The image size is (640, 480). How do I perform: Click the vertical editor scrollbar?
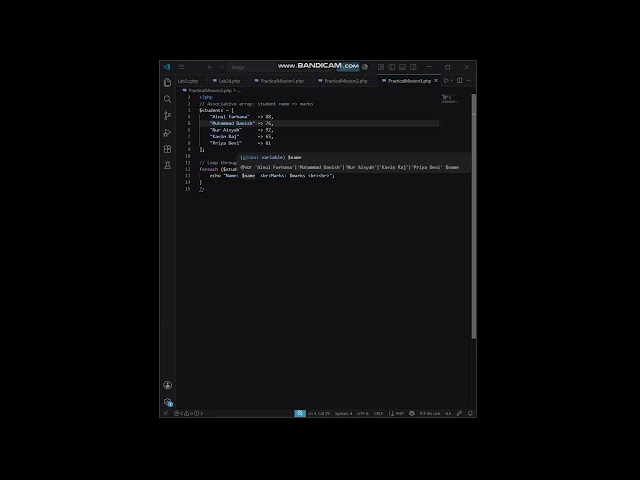pos(473,216)
